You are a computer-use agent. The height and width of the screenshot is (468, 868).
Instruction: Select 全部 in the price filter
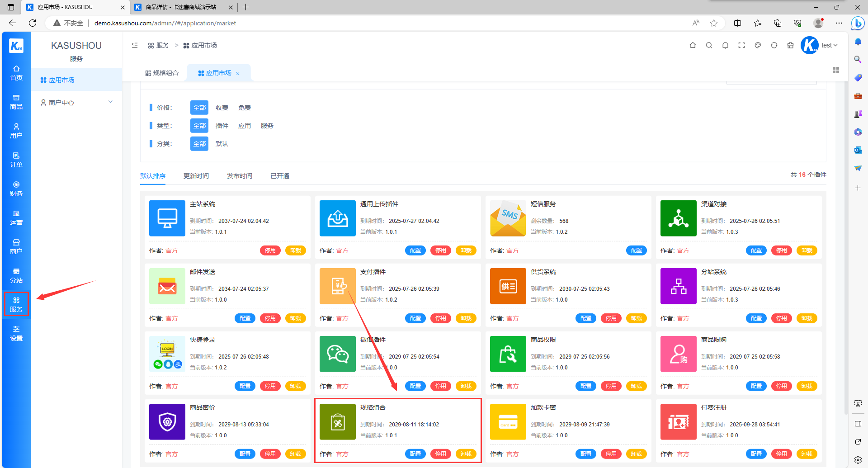tap(199, 108)
